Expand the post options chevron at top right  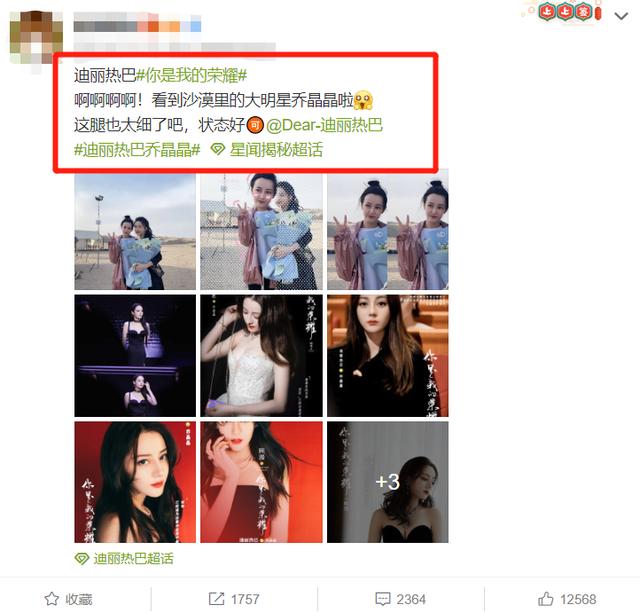pos(621,16)
